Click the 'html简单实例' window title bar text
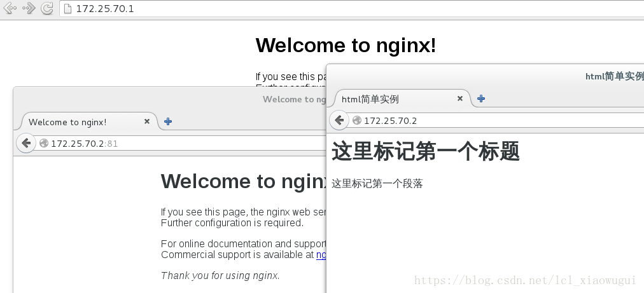Viewport: 644px width, 293px height. (614, 76)
